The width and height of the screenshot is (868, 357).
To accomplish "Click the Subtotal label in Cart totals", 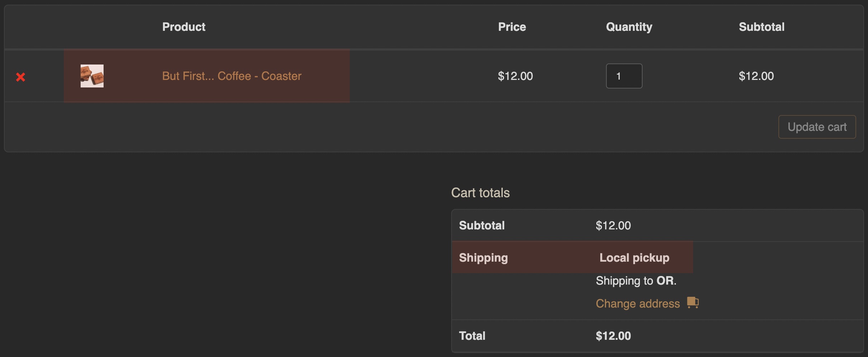I will [482, 225].
